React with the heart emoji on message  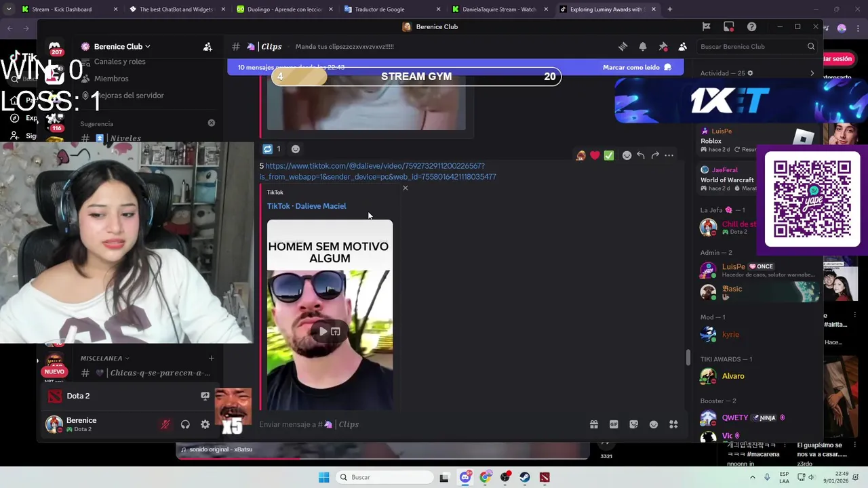[595, 156]
